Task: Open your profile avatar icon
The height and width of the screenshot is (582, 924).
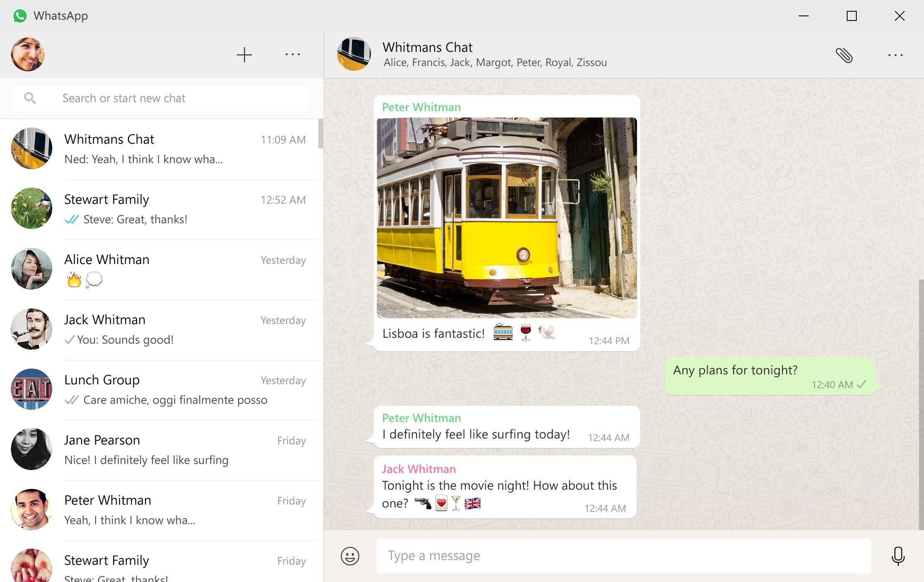Action: click(28, 53)
